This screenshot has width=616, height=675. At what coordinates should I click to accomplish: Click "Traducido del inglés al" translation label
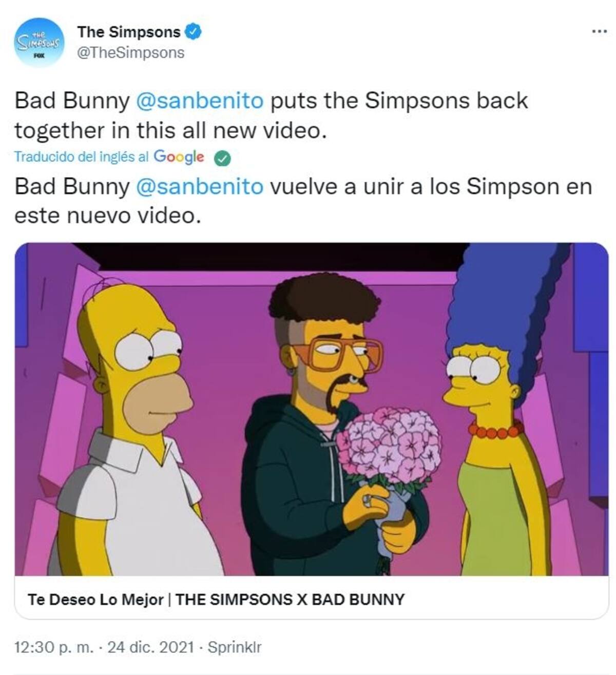[x=82, y=157]
